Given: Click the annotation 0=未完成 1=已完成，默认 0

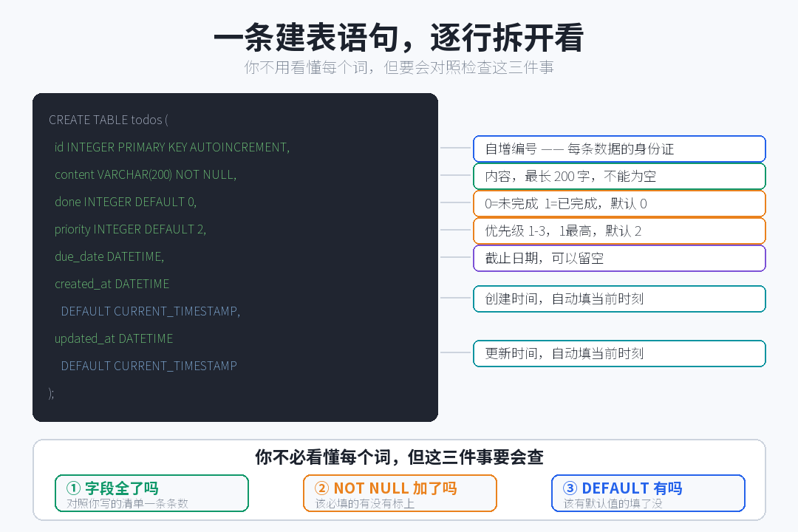Looking at the screenshot, I should pos(619,204).
